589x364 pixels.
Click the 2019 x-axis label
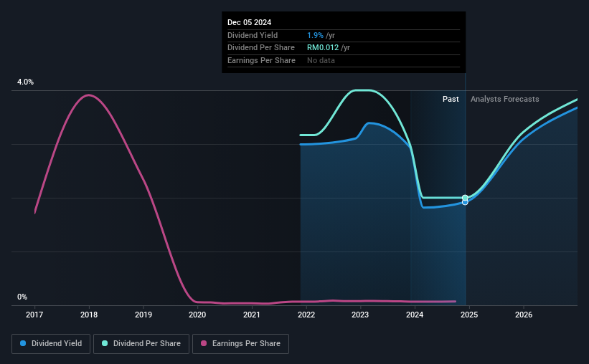click(143, 315)
